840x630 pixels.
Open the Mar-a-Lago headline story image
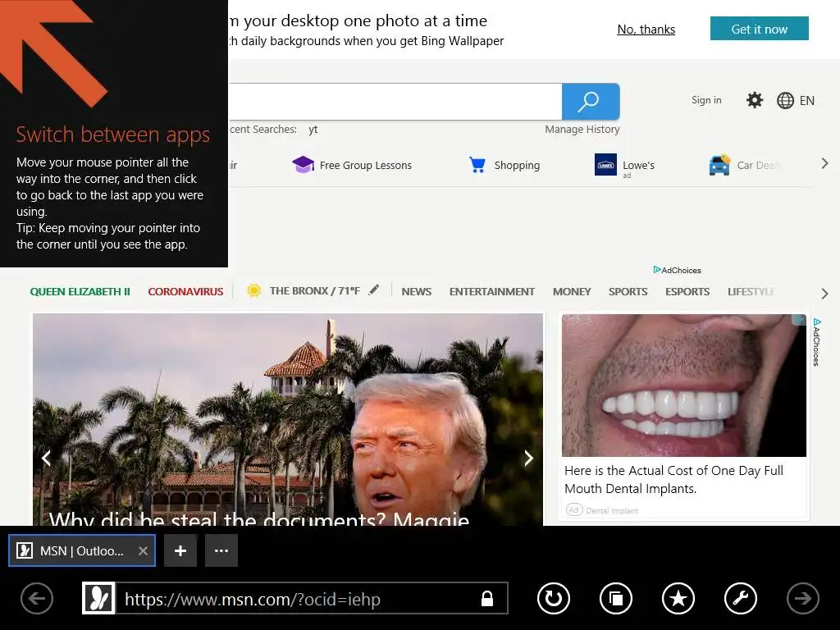click(x=288, y=419)
